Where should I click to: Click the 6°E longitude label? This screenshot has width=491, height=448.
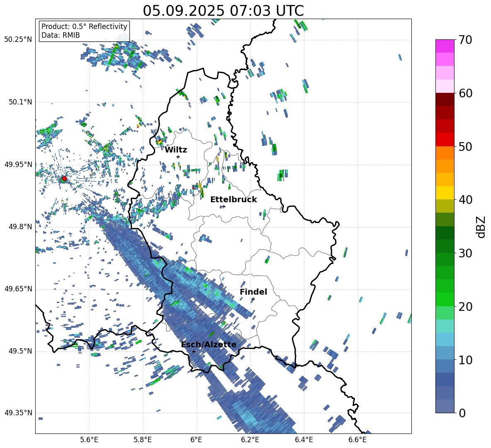coord(196,440)
